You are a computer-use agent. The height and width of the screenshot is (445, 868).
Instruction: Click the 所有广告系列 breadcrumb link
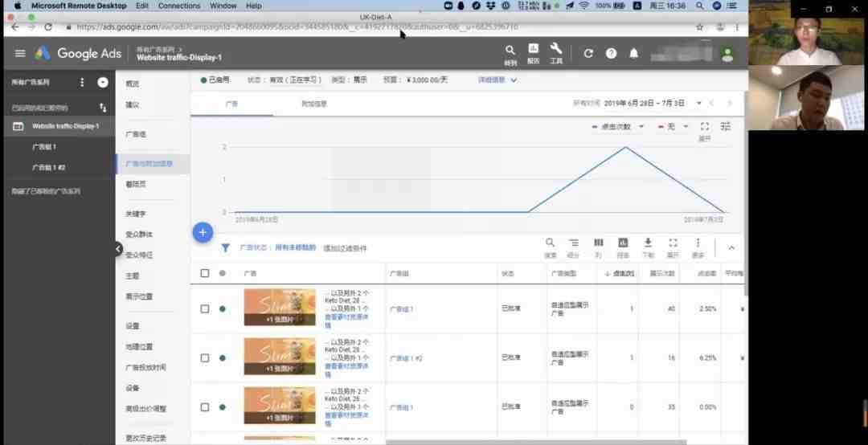(156, 49)
